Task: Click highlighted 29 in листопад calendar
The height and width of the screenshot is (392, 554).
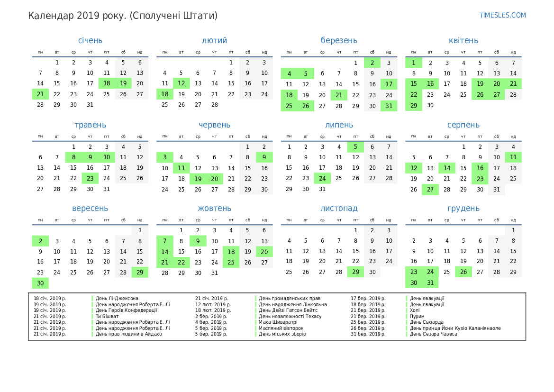Action: pyautogui.click(x=355, y=272)
